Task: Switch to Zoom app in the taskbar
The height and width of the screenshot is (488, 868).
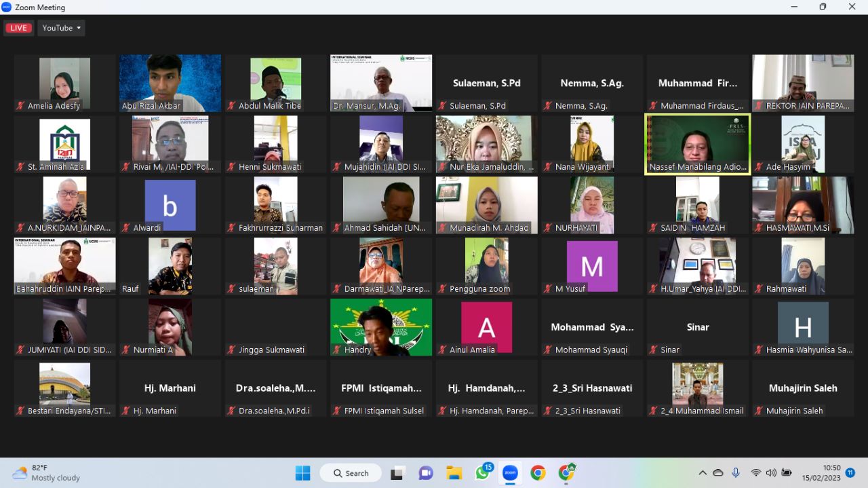Action: click(510, 473)
